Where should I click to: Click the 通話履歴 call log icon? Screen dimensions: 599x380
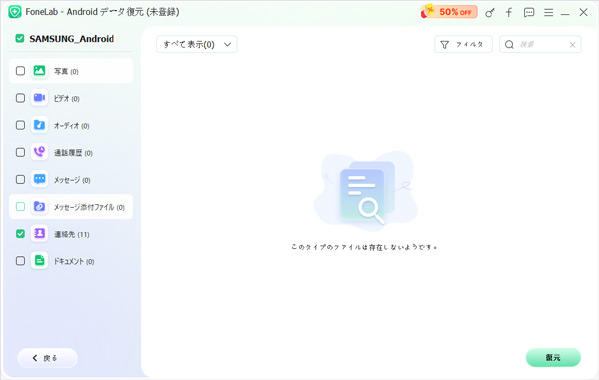[x=39, y=152]
